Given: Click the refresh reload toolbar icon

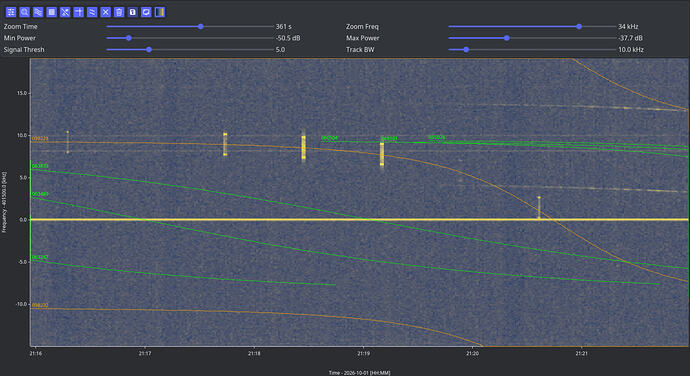Looking at the screenshot, I should pos(146,12).
